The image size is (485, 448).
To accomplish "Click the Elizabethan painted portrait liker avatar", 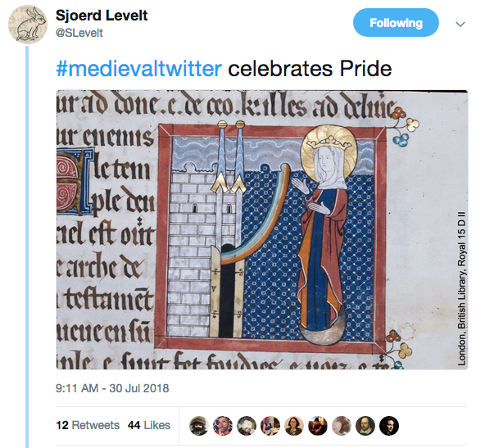I will [x=365, y=426].
